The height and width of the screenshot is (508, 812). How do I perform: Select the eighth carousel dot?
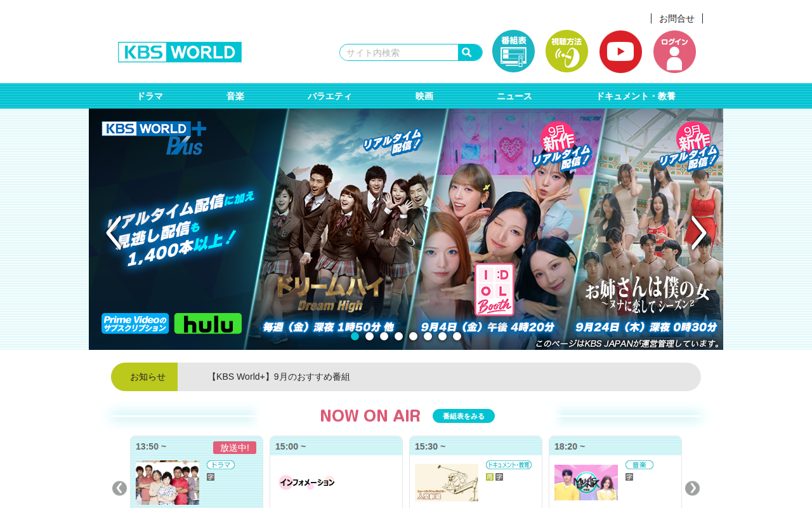[x=457, y=337]
